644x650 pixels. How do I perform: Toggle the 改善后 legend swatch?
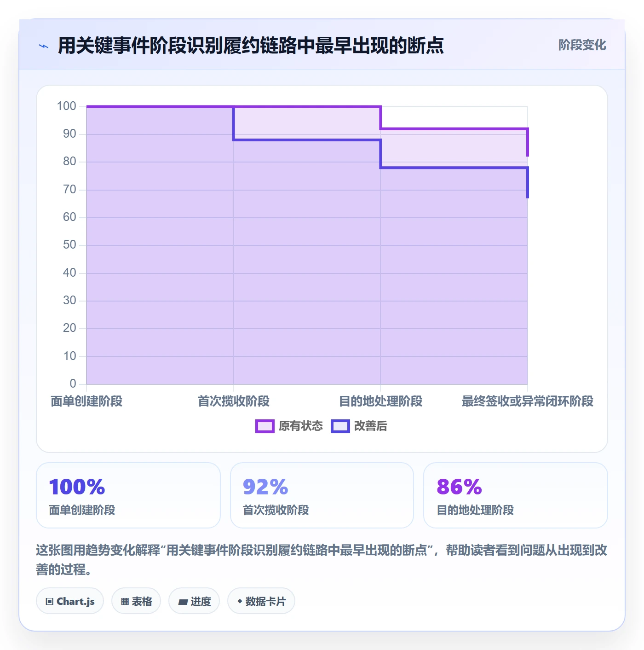click(340, 426)
